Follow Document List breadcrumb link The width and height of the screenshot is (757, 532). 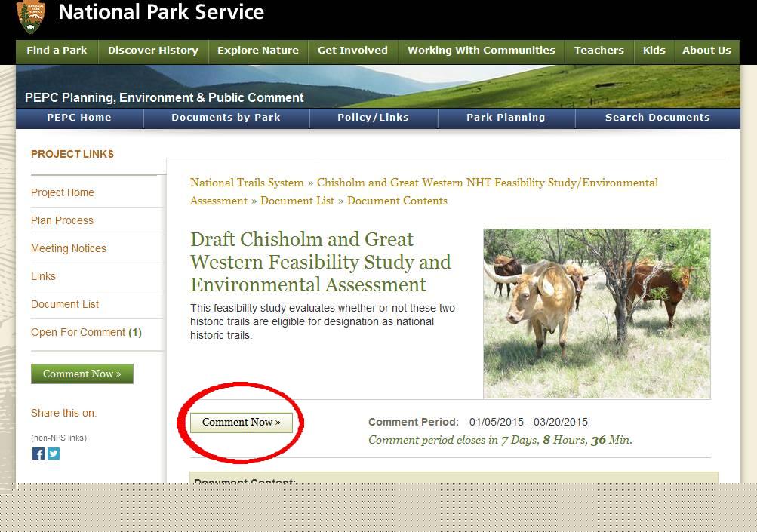pyautogui.click(x=297, y=201)
